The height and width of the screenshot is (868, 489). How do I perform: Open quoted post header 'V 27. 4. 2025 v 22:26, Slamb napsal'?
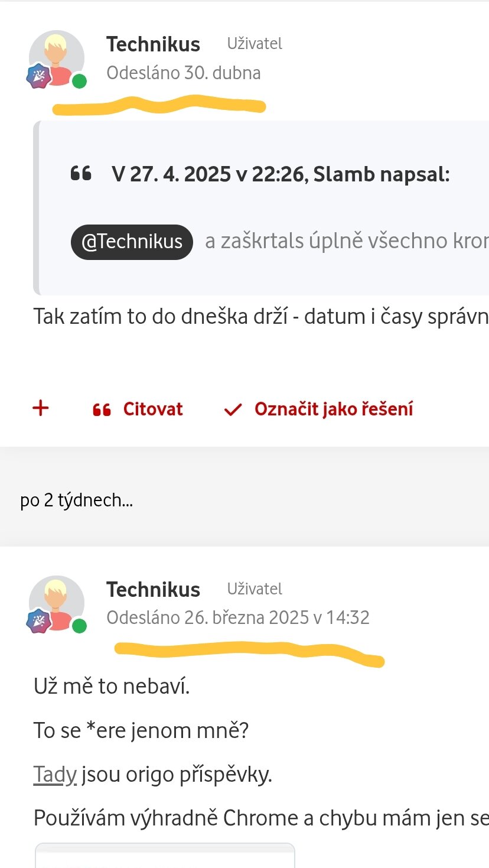click(281, 174)
